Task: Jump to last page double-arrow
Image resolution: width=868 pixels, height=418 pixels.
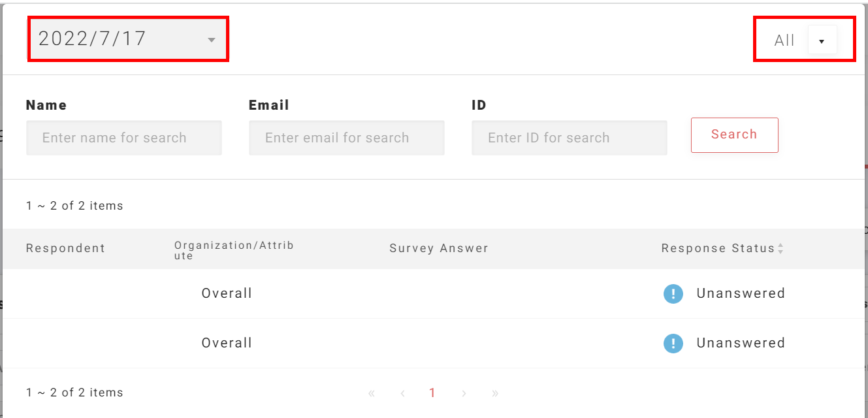Action: (x=495, y=393)
